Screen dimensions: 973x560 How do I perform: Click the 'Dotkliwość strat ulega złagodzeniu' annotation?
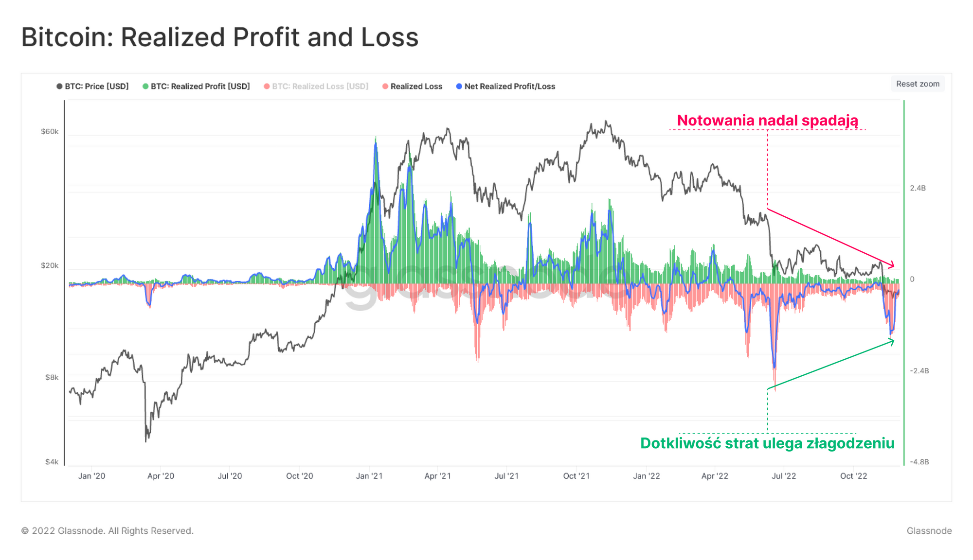tap(767, 443)
